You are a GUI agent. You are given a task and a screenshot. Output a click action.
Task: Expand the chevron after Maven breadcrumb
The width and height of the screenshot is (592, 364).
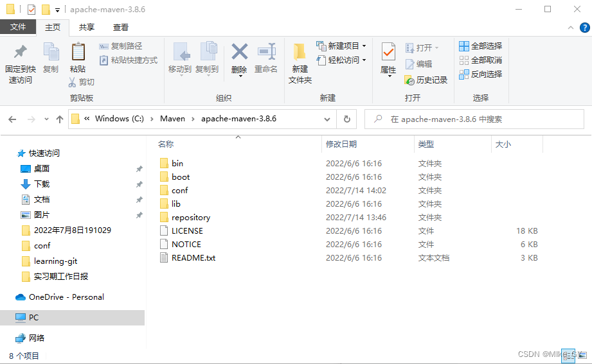click(x=193, y=119)
